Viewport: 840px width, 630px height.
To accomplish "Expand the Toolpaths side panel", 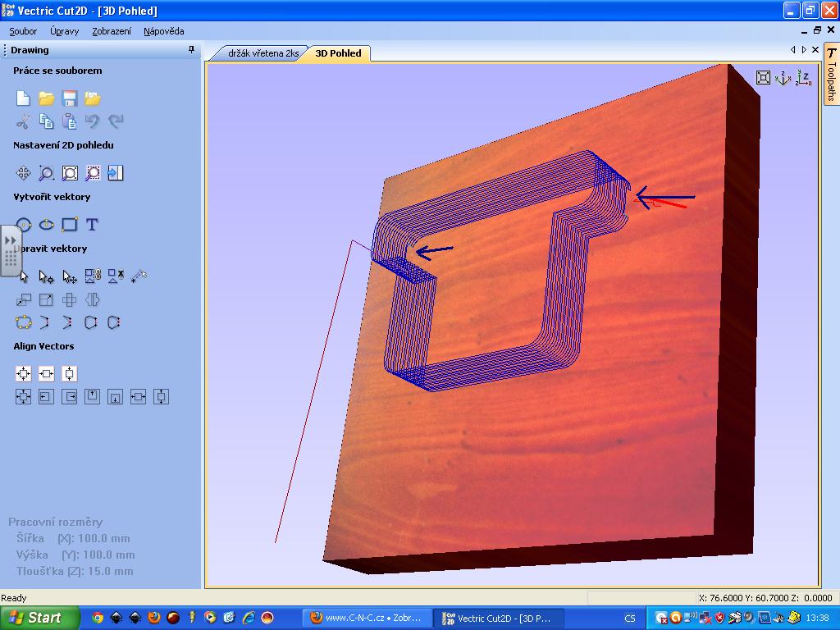I will (x=831, y=75).
